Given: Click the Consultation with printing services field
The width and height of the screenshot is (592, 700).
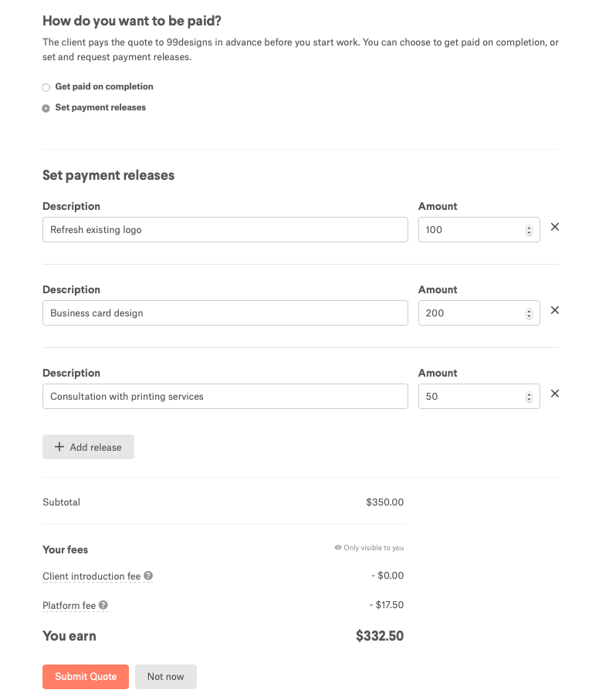Looking at the screenshot, I should pyautogui.click(x=225, y=397).
